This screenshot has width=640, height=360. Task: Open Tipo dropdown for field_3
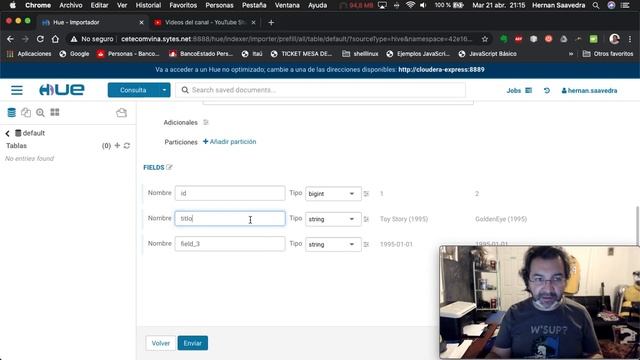coord(333,244)
